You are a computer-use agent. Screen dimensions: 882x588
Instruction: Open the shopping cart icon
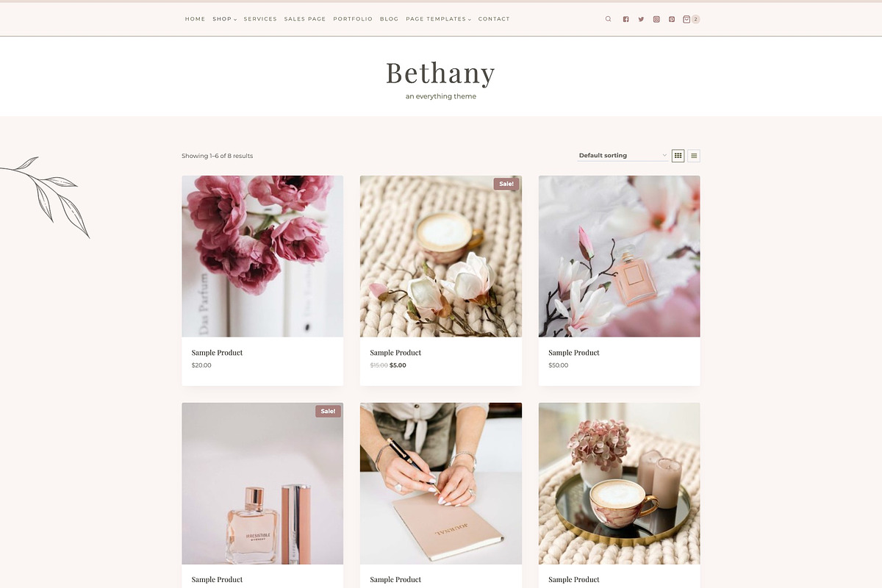(x=686, y=19)
